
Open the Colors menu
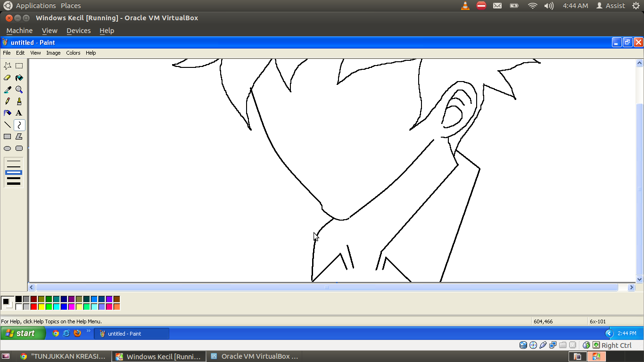point(73,53)
